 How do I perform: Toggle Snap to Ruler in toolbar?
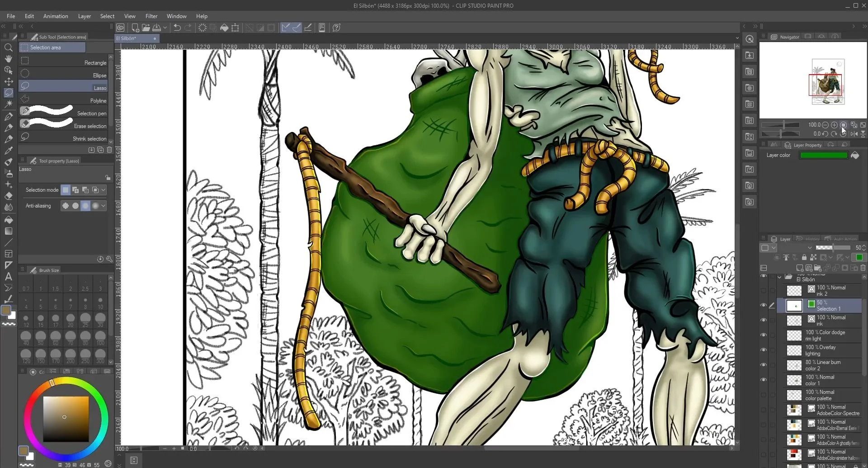[286, 28]
